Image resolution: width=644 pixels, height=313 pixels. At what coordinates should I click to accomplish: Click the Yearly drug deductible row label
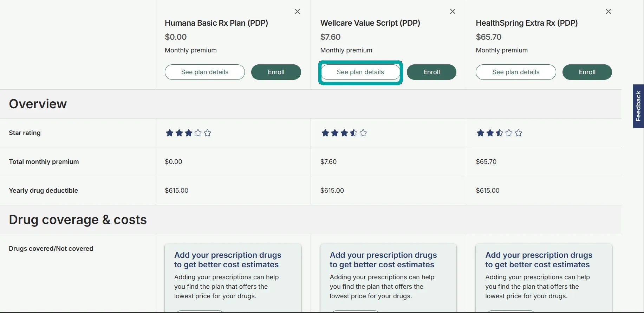[x=43, y=191]
